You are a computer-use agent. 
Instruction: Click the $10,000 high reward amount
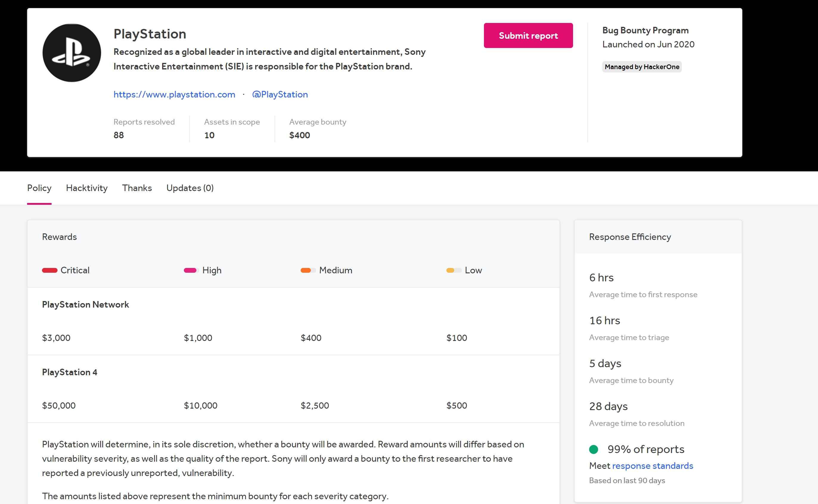point(201,406)
